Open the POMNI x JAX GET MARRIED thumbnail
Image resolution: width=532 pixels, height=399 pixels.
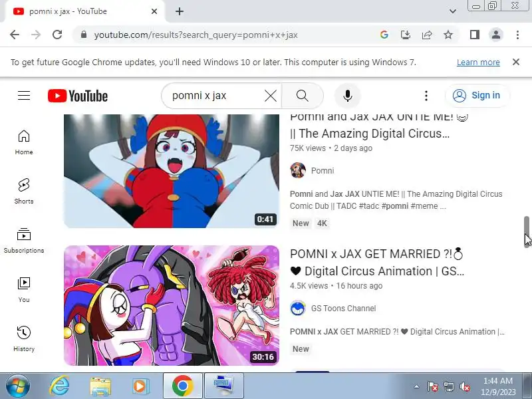172,305
